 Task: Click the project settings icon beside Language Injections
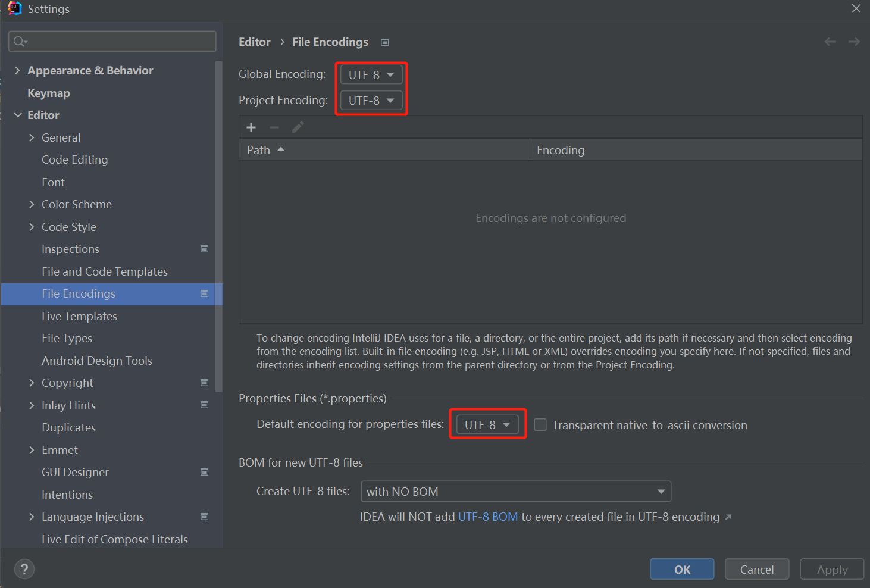pyautogui.click(x=204, y=517)
